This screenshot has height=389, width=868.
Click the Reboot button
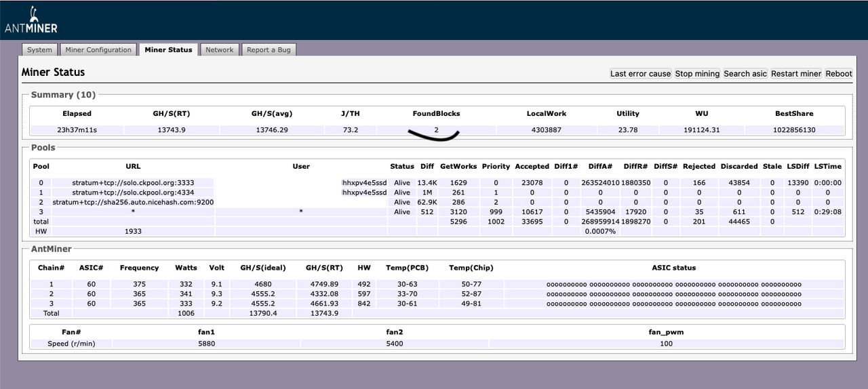tap(839, 73)
